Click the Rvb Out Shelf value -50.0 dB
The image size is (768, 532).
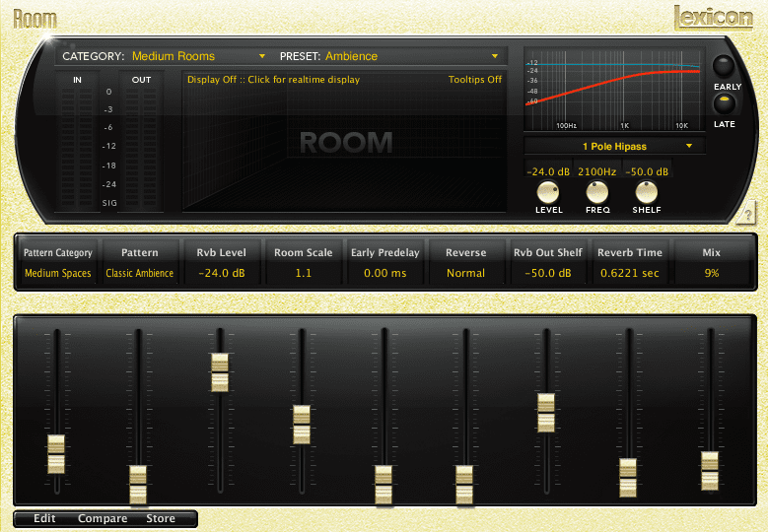point(547,273)
